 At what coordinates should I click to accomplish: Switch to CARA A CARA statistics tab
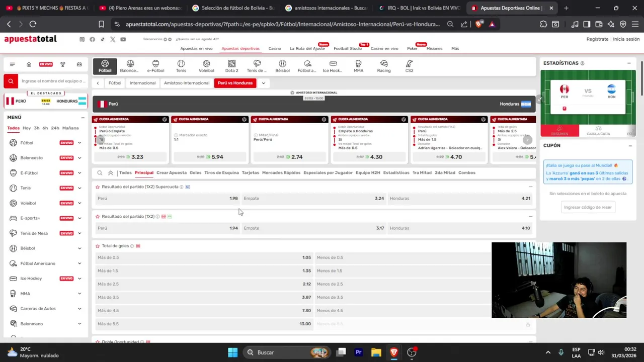[598, 131]
